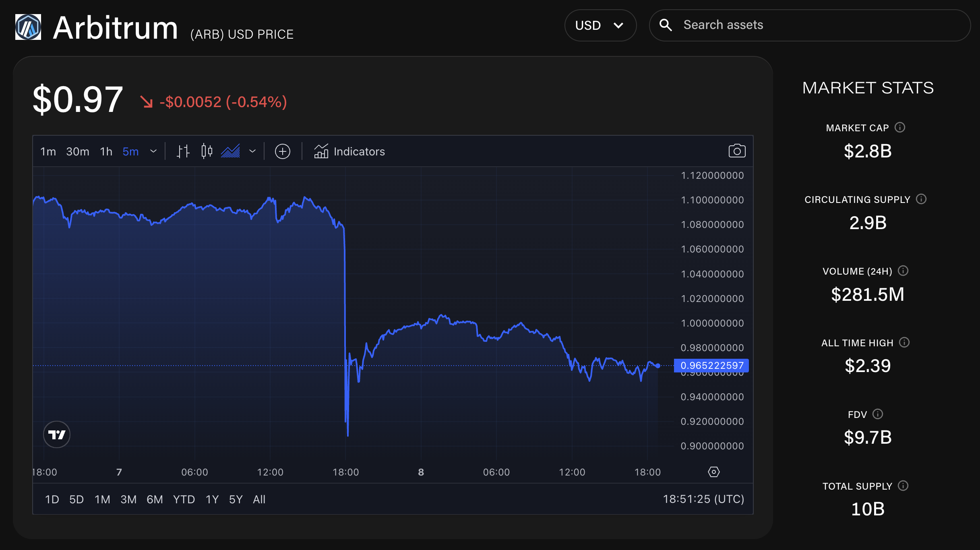Select the 5Y date range
Screen dimensions: 980x550
(236, 499)
